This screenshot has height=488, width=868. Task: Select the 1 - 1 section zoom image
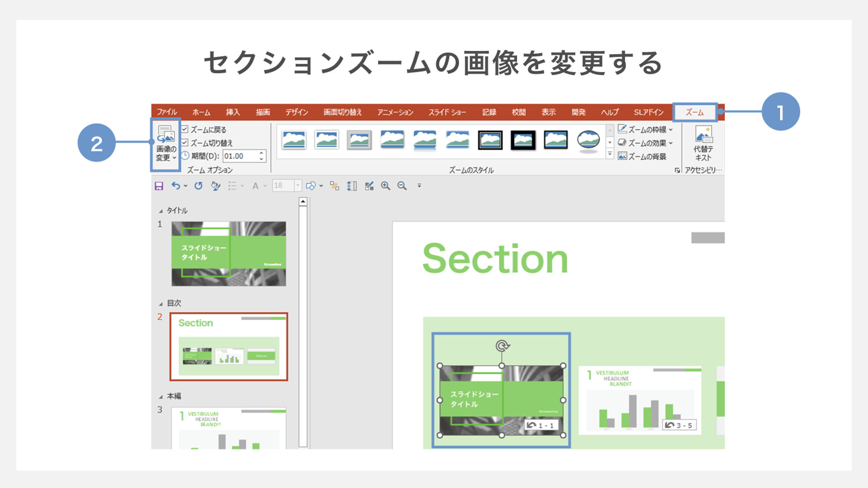[501, 400]
